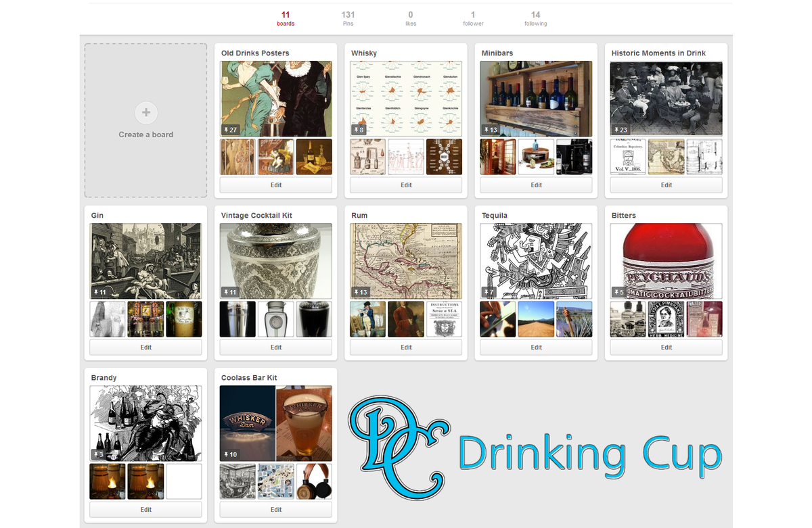Click pin count 23 on Historic Moments cover
The height and width of the screenshot is (528, 812).
621,130
